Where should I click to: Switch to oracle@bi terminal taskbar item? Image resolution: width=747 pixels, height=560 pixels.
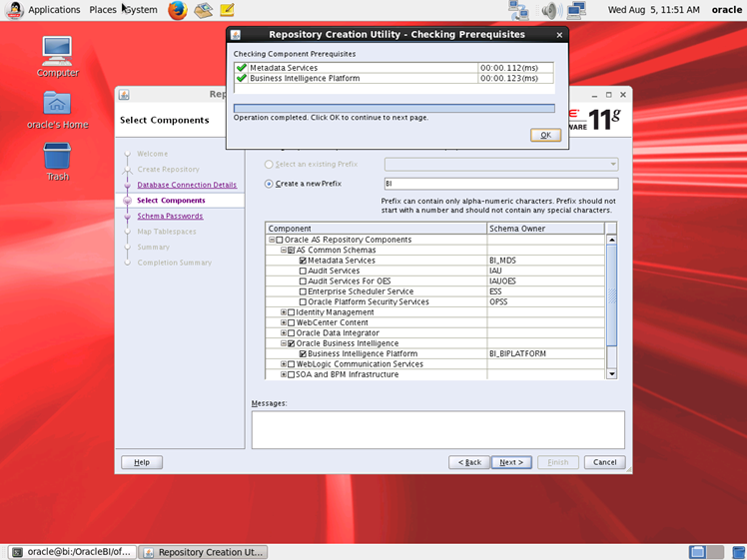pyautogui.click(x=73, y=552)
